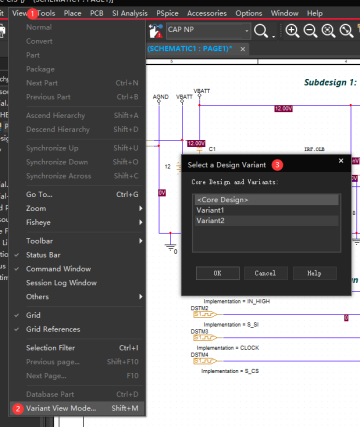Close the Select a Design Variant dialog
Viewport: 360px width, 428px height.
tap(341, 161)
